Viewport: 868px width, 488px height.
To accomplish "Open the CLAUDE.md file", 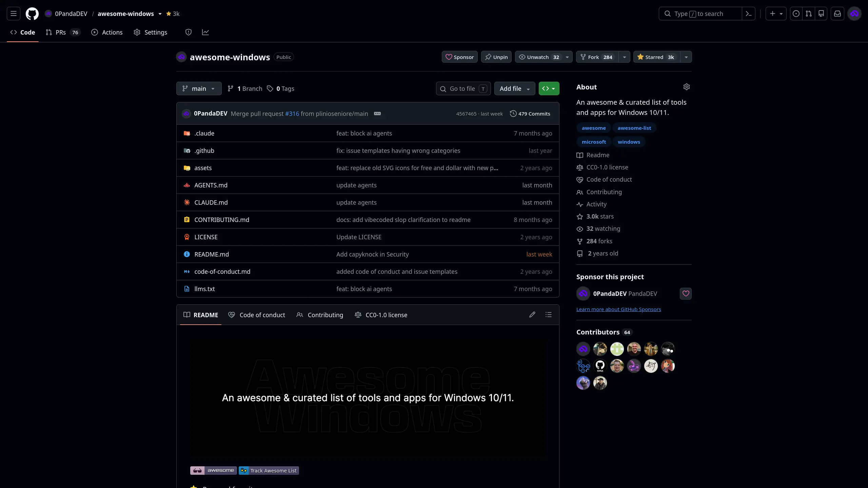I will coord(211,202).
